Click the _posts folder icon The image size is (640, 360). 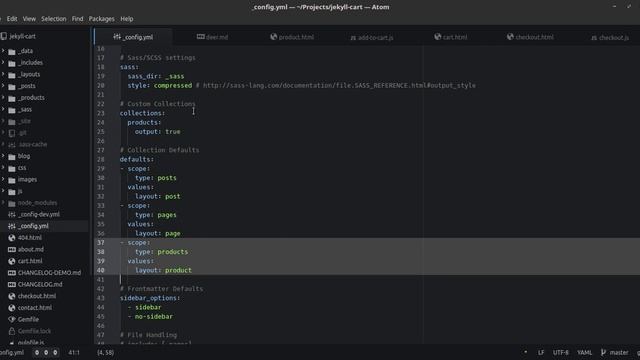12,87
